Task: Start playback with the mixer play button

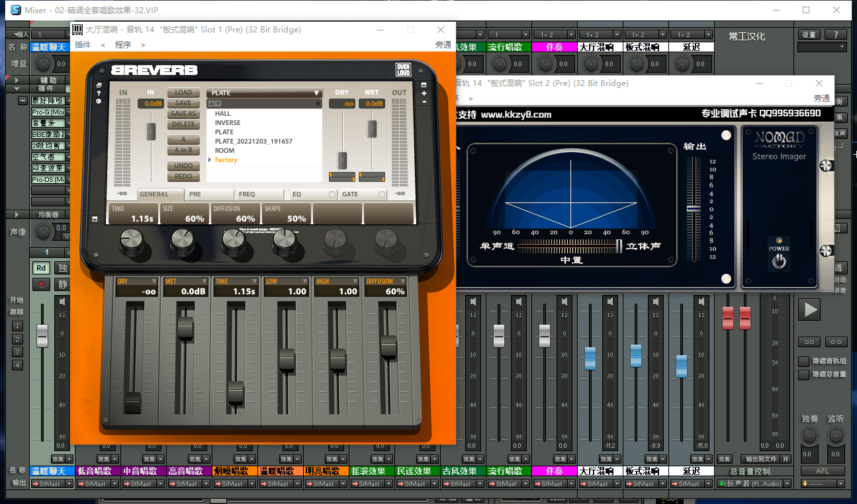Action: point(810,309)
